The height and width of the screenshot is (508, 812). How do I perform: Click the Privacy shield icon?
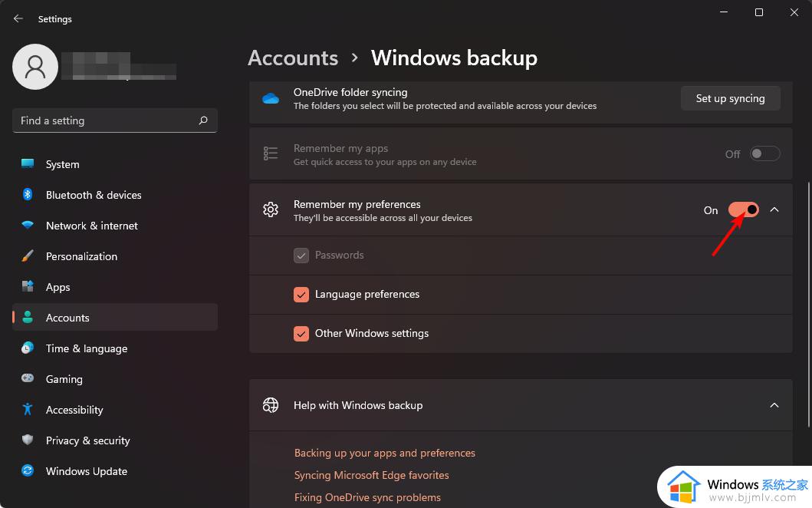click(x=28, y=440)
